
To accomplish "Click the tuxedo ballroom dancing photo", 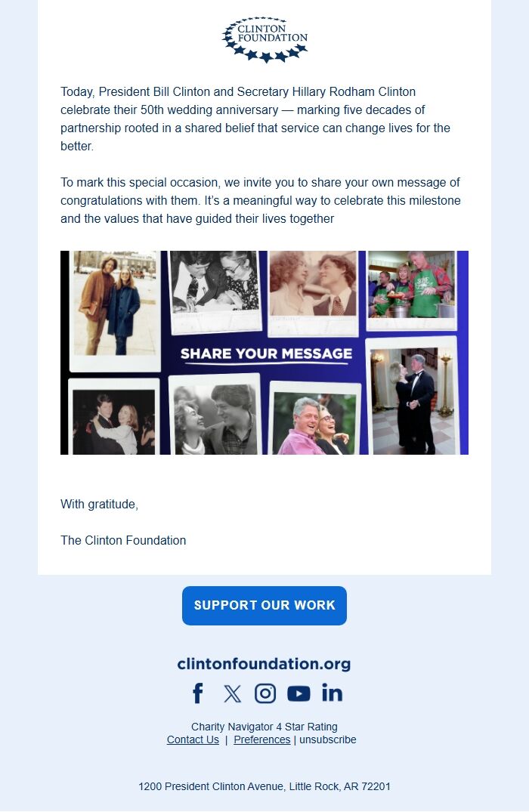I will tap(413, 397).
